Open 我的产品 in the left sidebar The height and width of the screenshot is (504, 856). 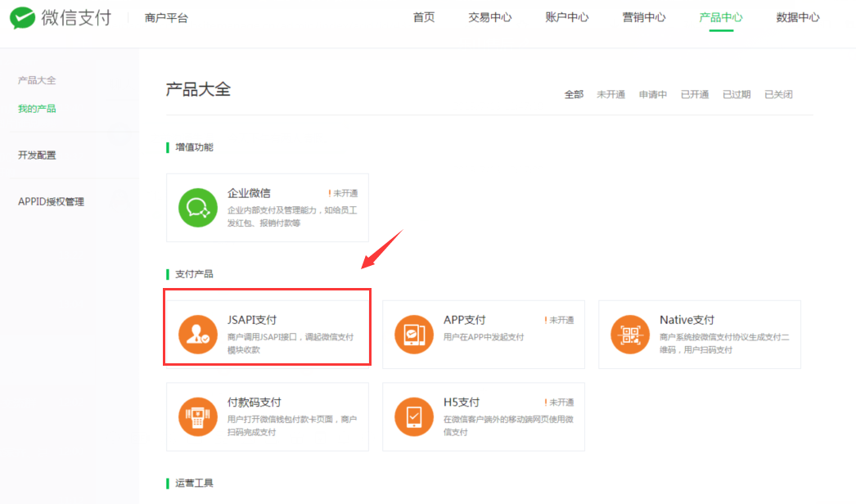coord(37,109)
